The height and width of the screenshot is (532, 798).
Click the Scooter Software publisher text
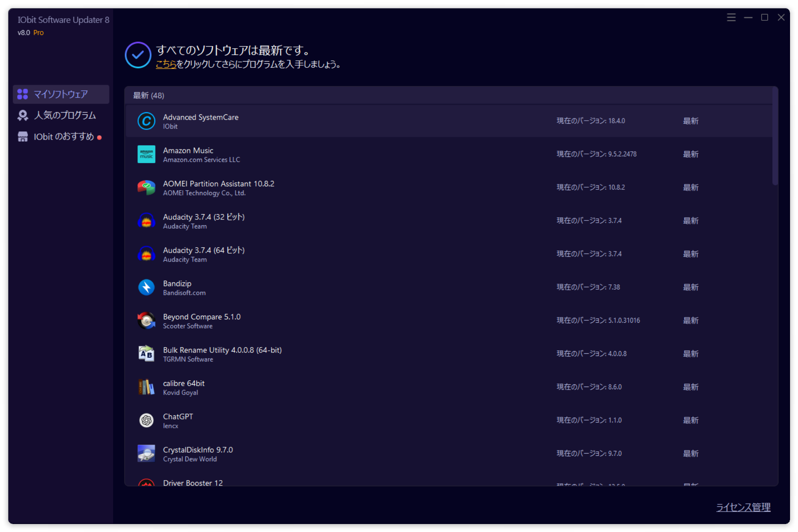coord(188,326)
